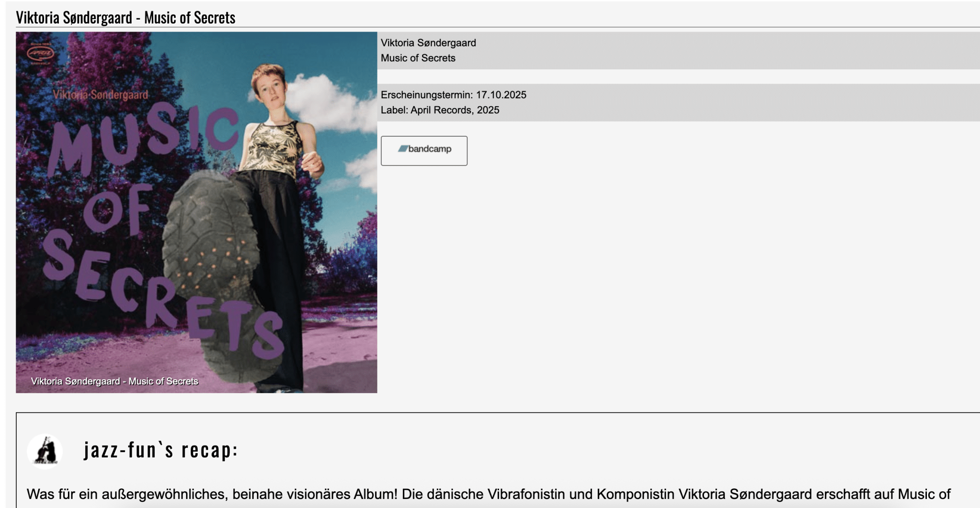Click the image caption "Viktoria Søndergaard - Music of Secrets"
The height and width of the screenshot is (508, 980).
pyautogui.click(x=114, y=381)
